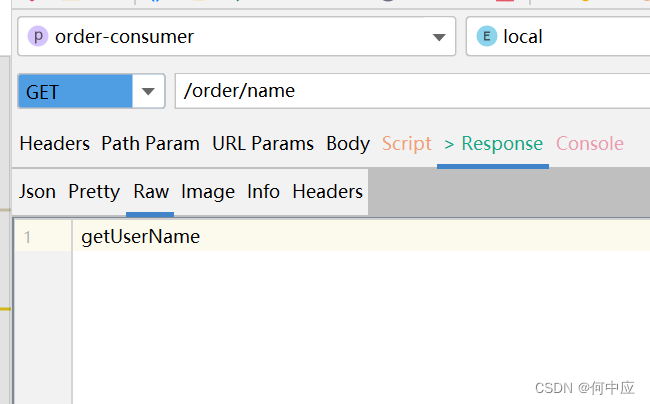Open the Script tab
The height and width of the screenshot is (404, 650).
pyautogui.click(x=407, y=144)
